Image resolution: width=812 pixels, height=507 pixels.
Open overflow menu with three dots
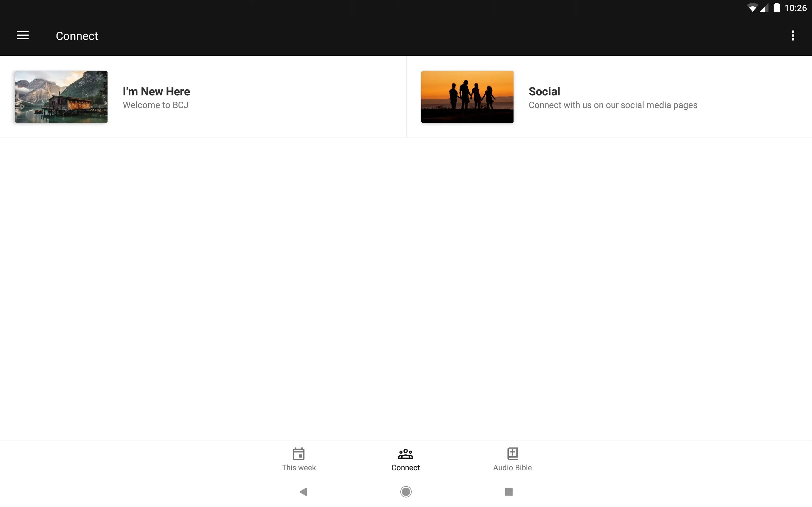[793, 35]
